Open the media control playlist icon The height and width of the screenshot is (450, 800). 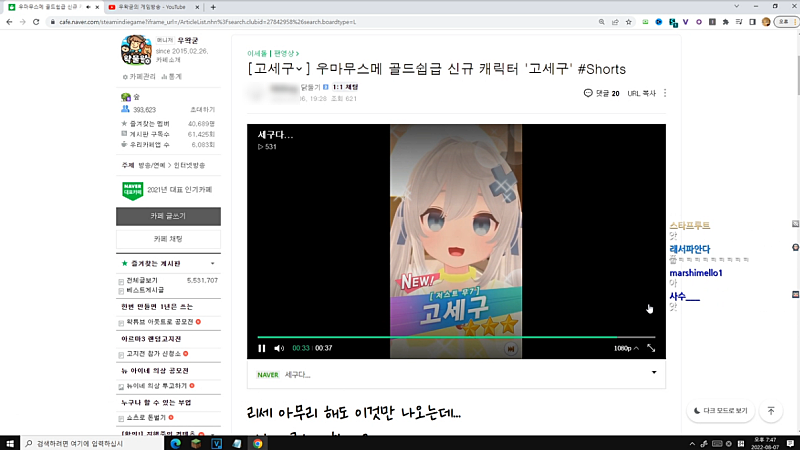coord(739,22)
